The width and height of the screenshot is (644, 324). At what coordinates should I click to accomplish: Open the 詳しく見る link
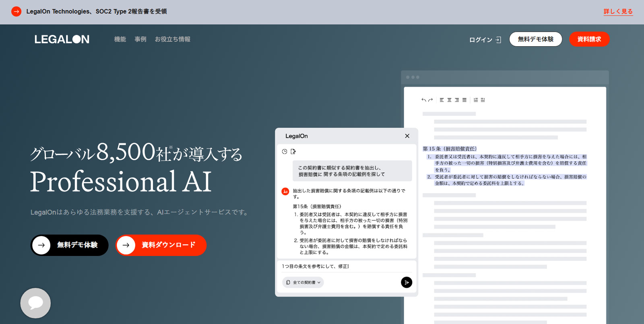click(618, 12)
